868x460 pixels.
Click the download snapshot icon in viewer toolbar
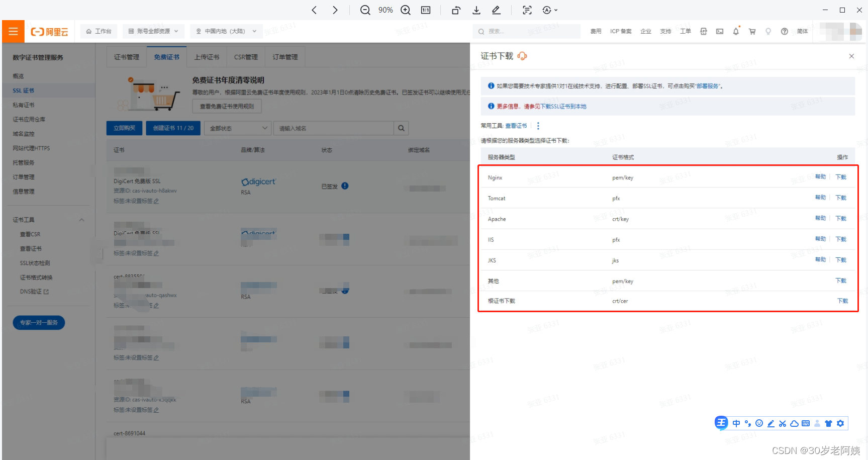[476, 10]
